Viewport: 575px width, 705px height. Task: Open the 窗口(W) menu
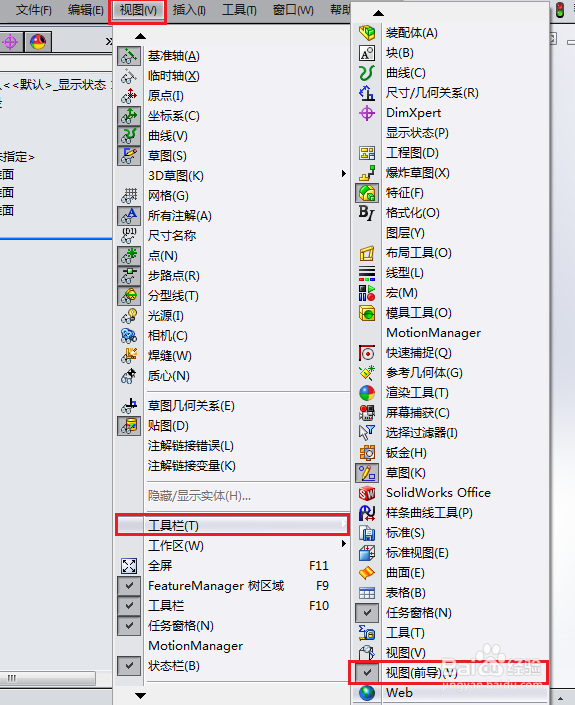click(293, 10)
